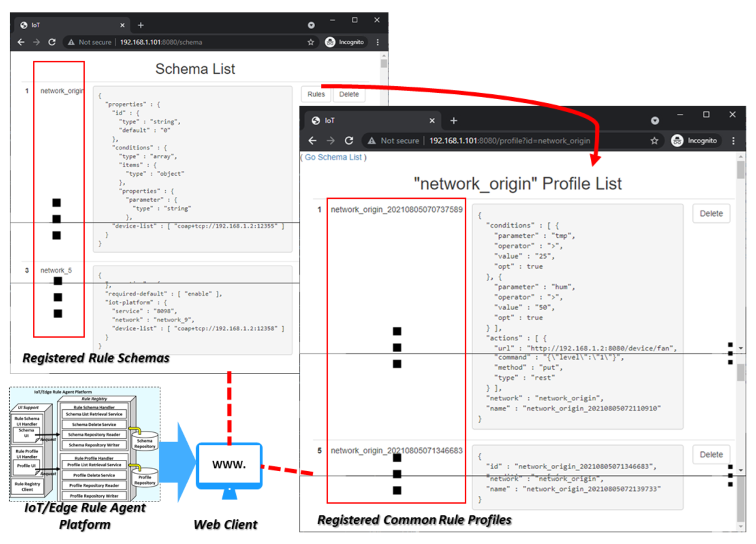Bookmark the profile page with star icon
The width and height of the screenshot is (756, 544).
click(x=654, y=141)
